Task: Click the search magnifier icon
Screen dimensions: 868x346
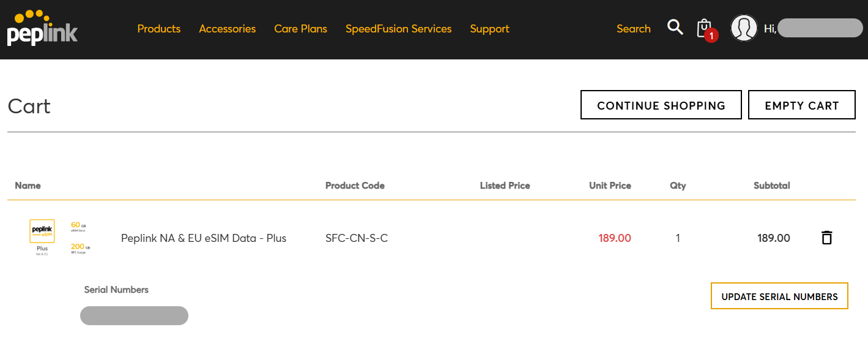Action: click(675, 28)
